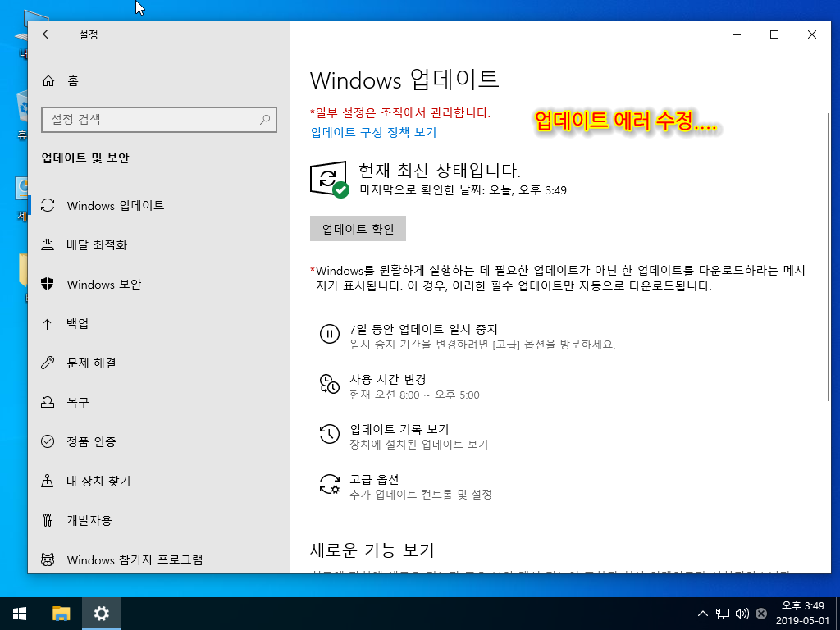This screenshot has width=840, height=630.
Task: Select Windows 보안 in the sidebar
Action: coord(159,284)
